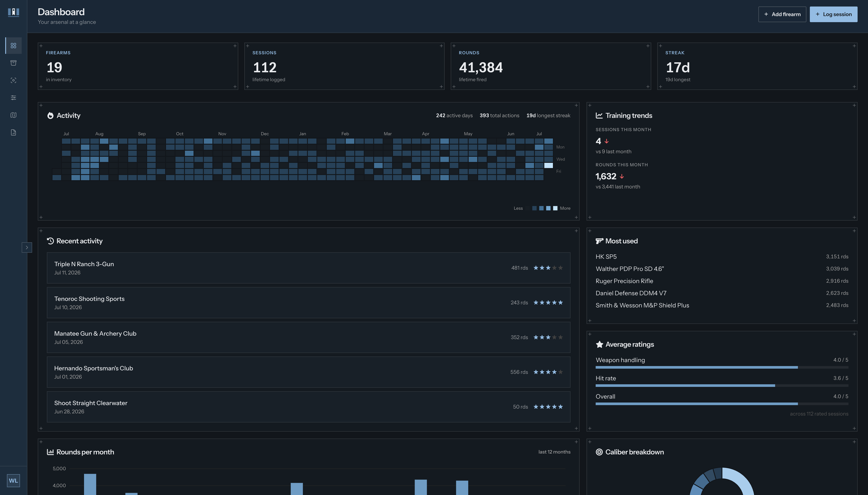Click the red down arrow next to 1,632 rounds
The width and height of the screenshot is (868, 495).
[622, 177]
